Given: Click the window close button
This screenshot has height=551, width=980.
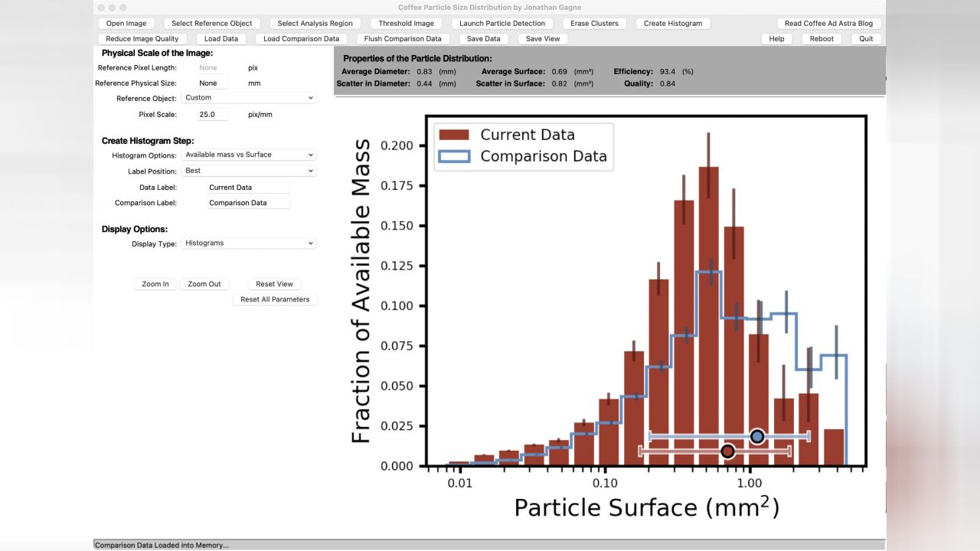Looking at the screenshot, I should (101, 7).
